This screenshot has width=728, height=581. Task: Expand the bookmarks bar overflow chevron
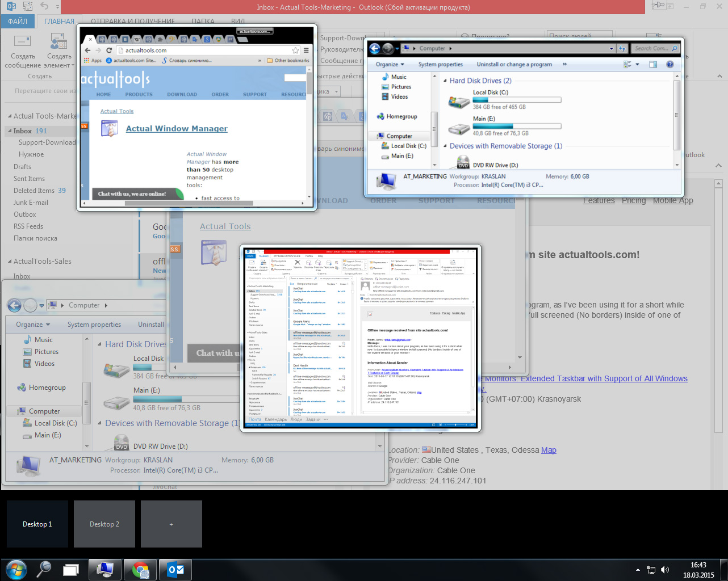(x=260, y=60)
